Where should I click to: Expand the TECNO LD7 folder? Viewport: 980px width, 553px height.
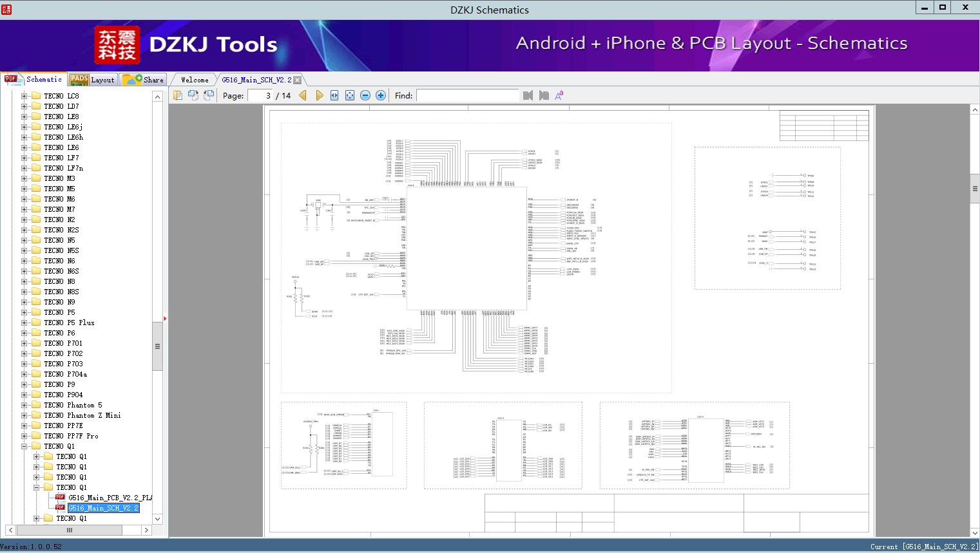24,106
